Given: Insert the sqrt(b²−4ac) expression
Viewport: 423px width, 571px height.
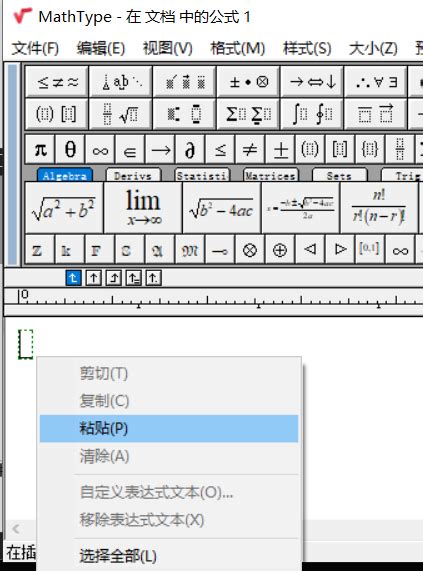Looking at the screenshot, I should coord(221,208).
